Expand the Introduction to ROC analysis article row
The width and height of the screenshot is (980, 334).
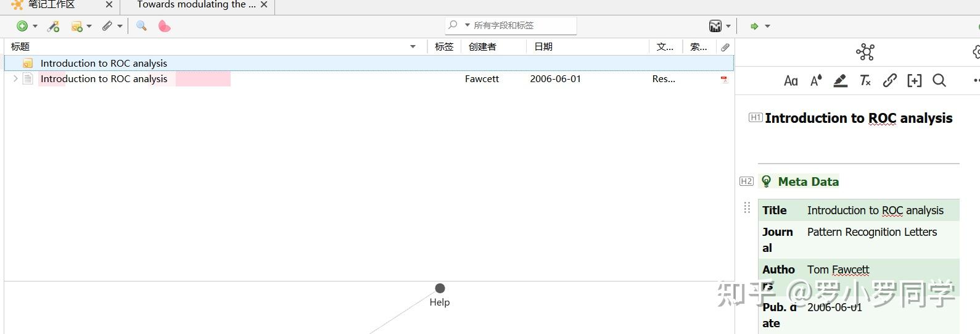(15, 78)
